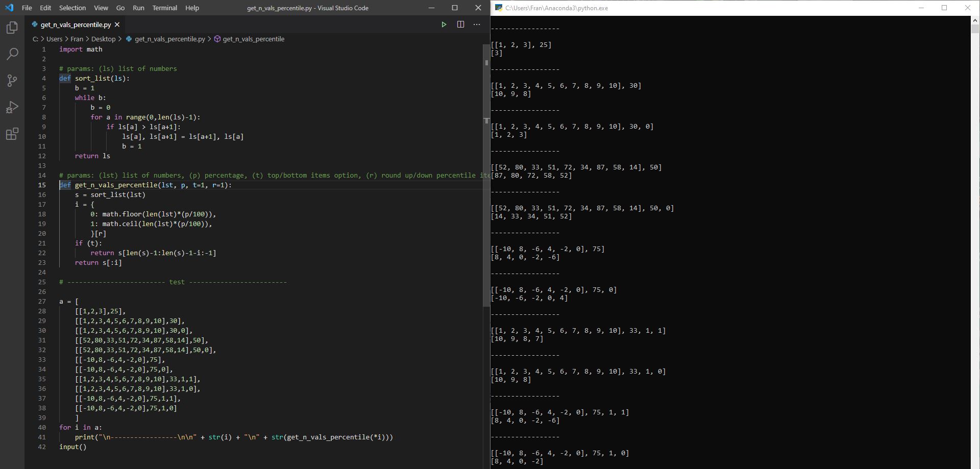
Task: Click the Fran breadcrumb segment
Action: pos(77,39)
